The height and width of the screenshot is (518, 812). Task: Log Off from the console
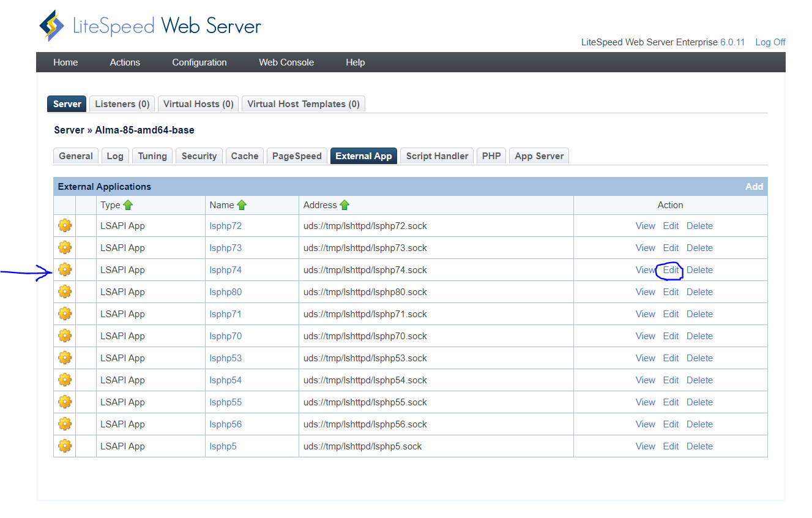pos(770,42)
